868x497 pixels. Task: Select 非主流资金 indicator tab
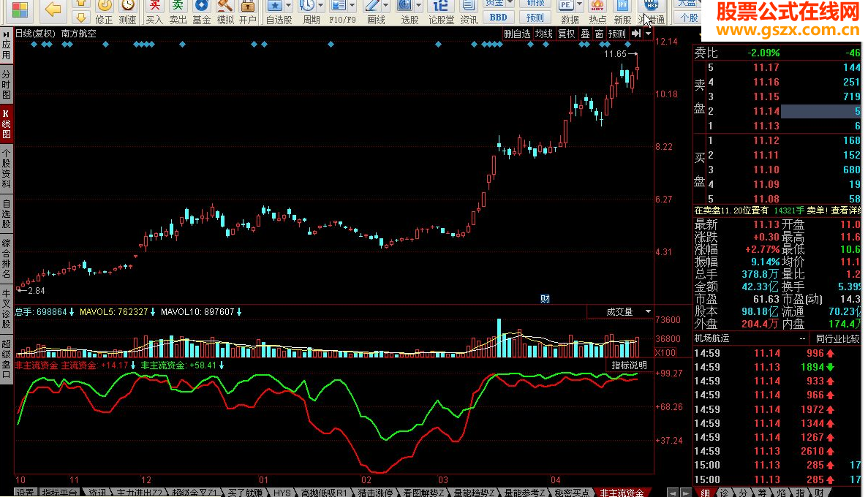tap(621, 493)
